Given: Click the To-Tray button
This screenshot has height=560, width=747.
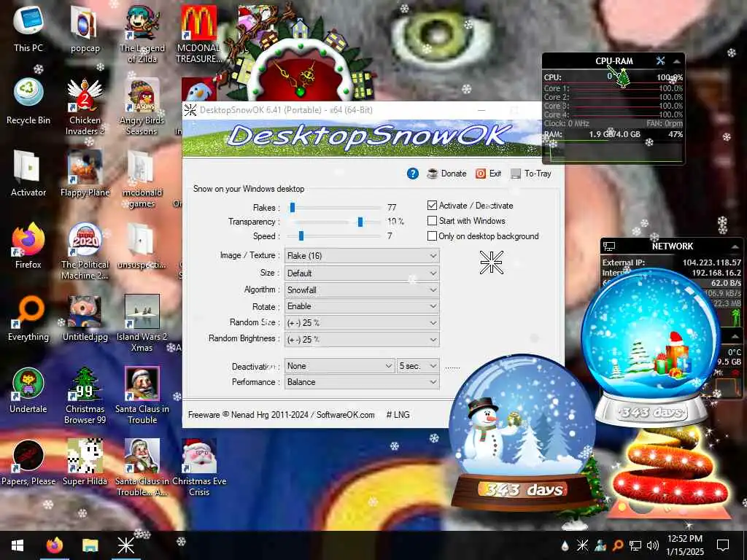Looking at the screenshot, I should click(x=531, y=174).
